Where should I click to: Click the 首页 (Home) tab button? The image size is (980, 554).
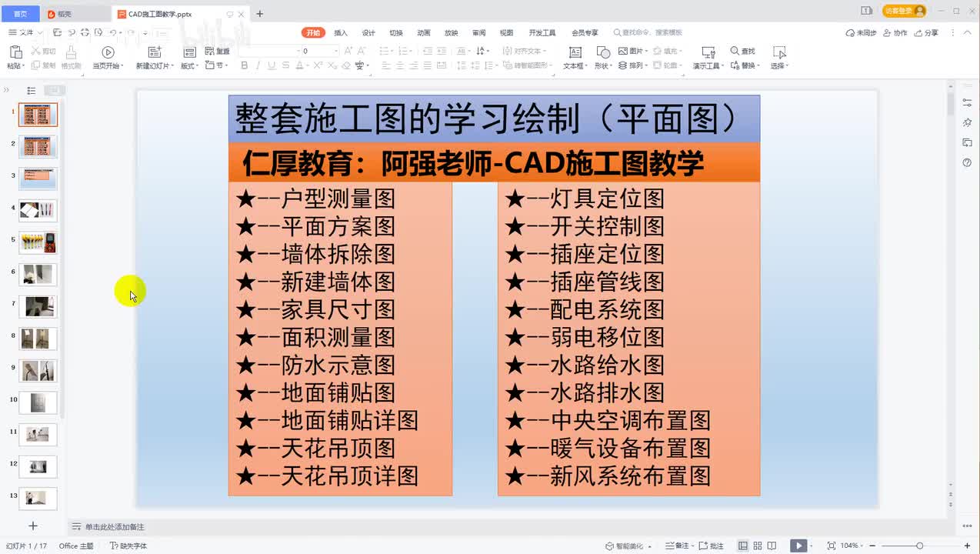(x=19, y=14)
